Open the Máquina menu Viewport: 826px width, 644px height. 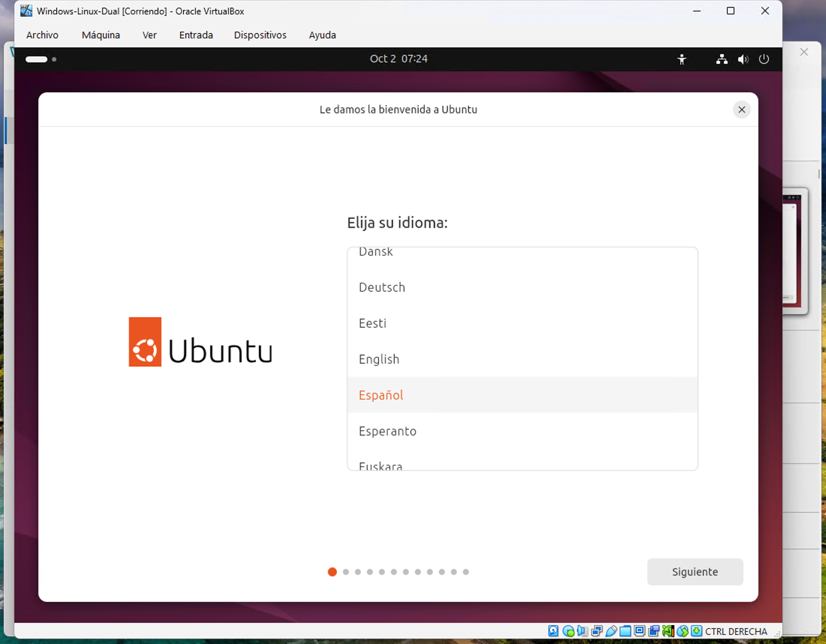(101, 35)
